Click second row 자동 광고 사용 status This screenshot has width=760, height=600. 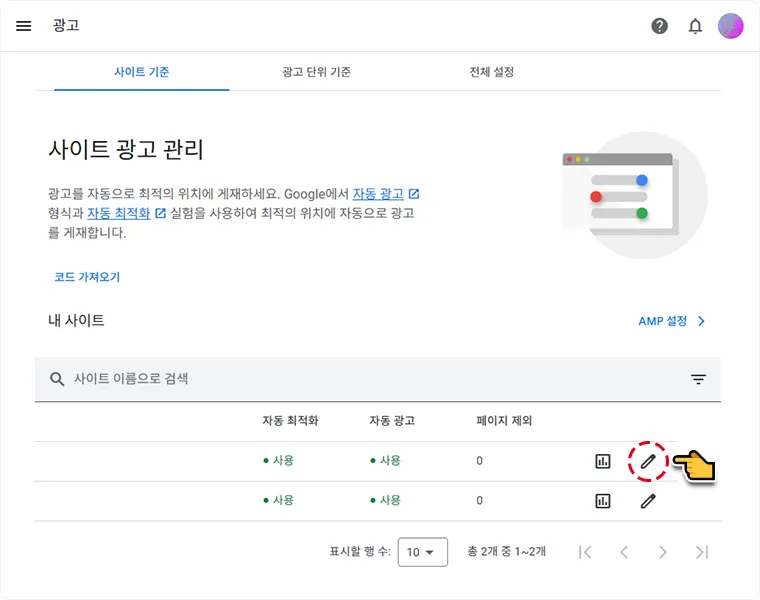click(385, 500)
